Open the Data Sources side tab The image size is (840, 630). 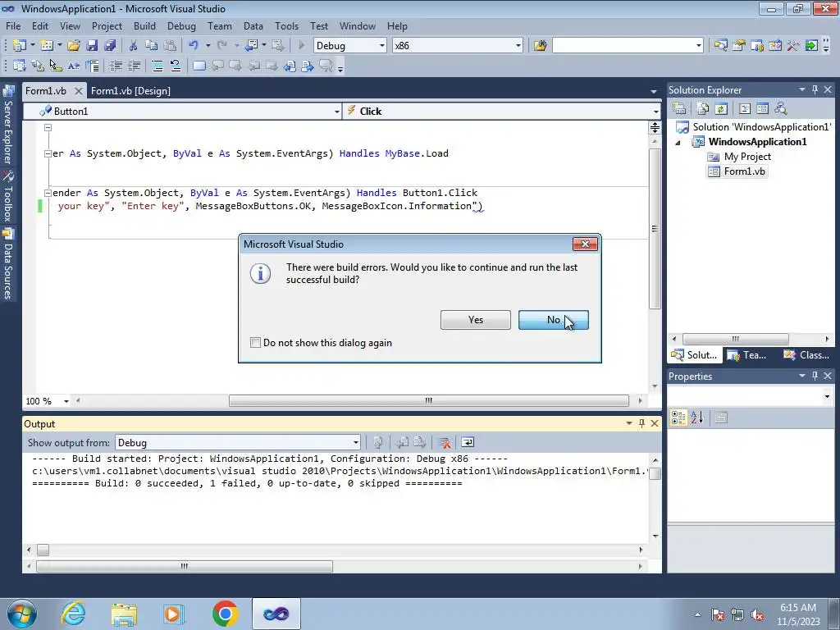click(x=8, y=264)
